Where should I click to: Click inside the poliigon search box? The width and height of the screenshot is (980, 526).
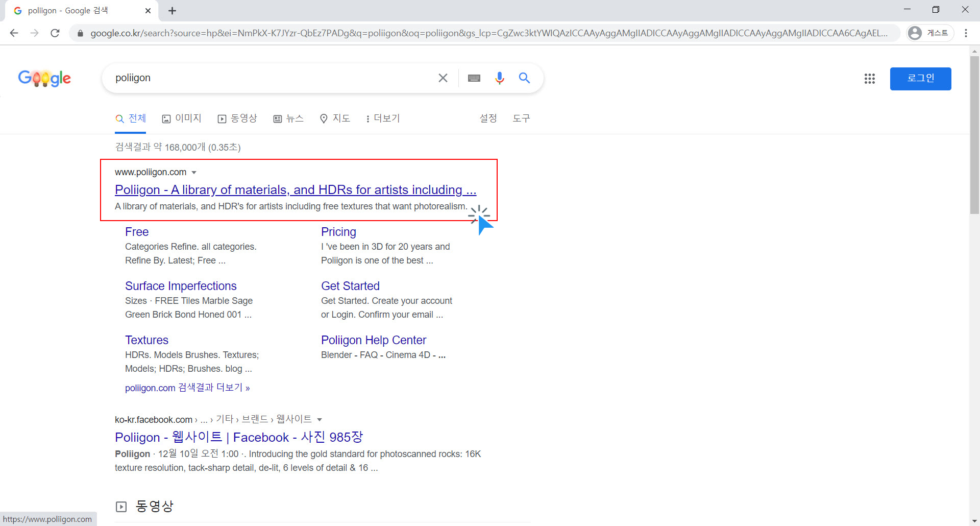point(271,78)
